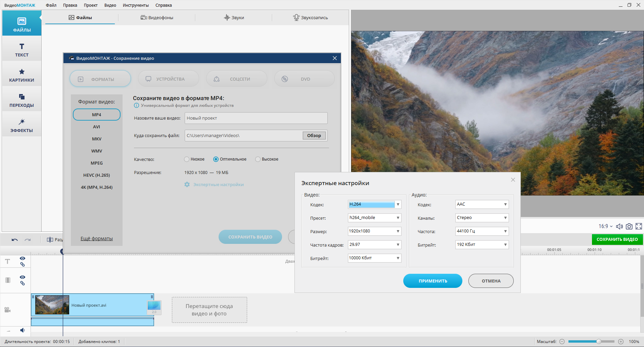Click the expert settings gear icon
The height and width of the screenshot is (347, 644).
coord(187,184)
